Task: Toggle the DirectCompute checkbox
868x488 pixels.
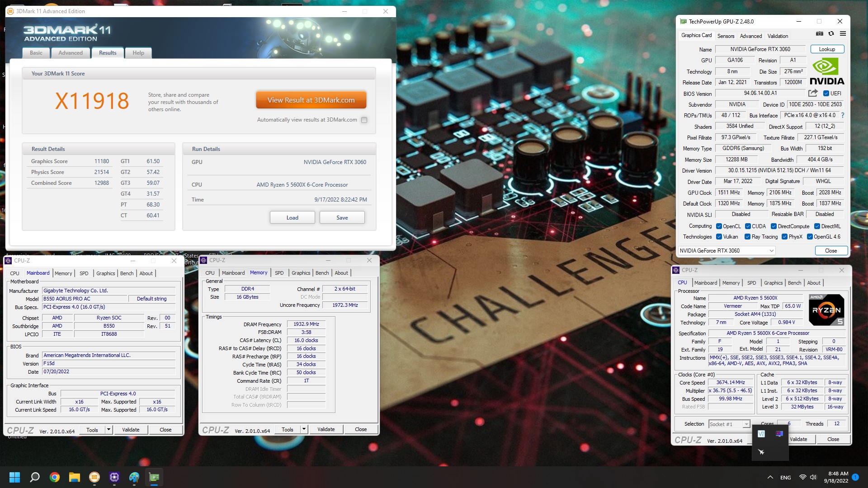Action: pyautogui.click(x=774, y=226)
